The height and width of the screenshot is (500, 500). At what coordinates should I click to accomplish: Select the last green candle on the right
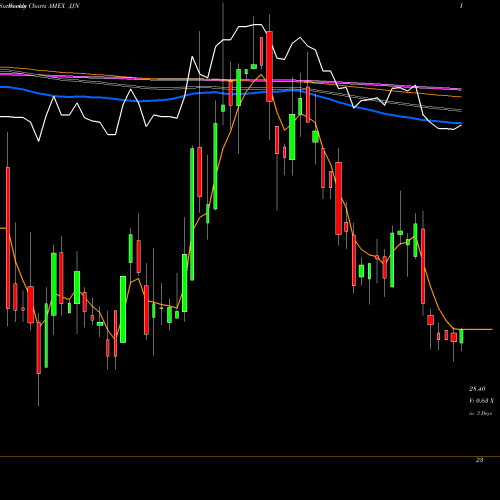pos(462,336)
